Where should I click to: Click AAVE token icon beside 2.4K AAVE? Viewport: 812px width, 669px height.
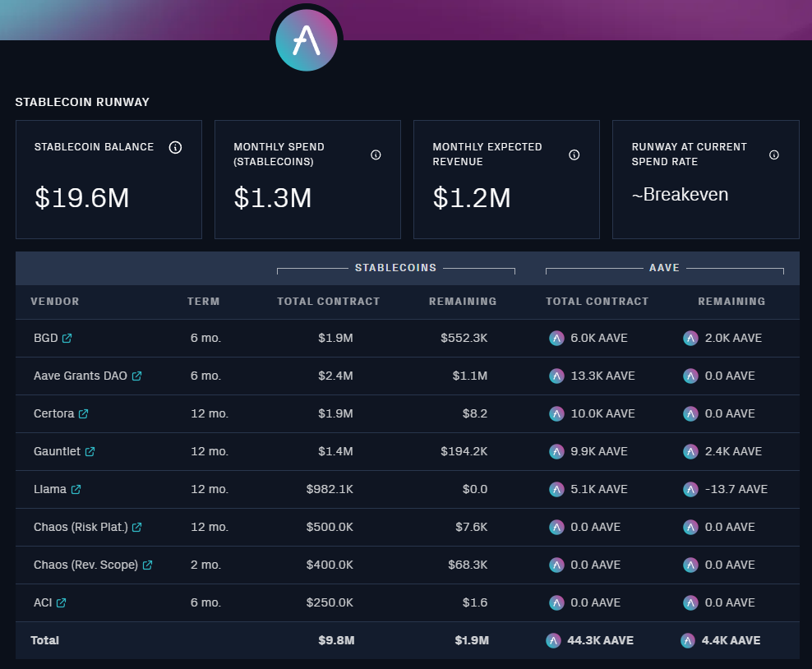pyautogui.click(x=691, y=451)
